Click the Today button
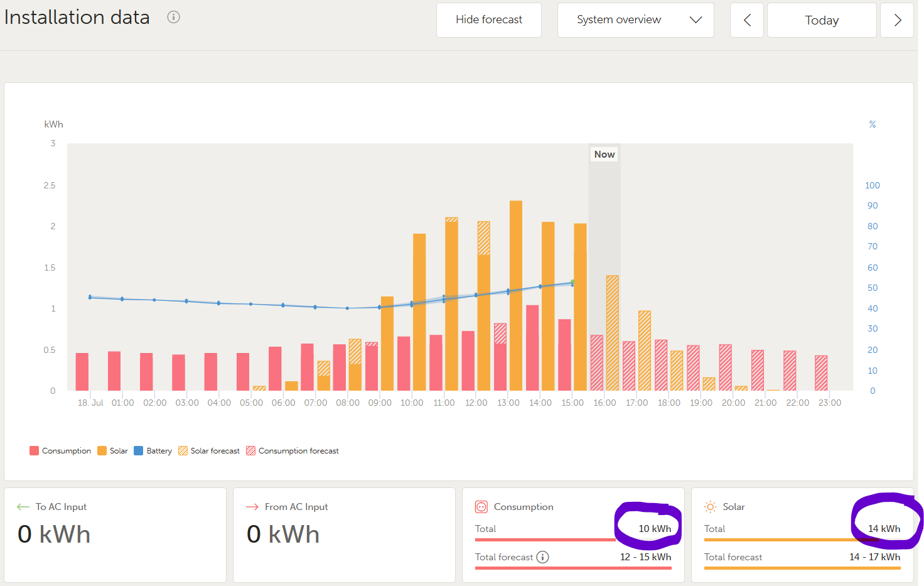Image resolution: width=924 pixels, height=586 pixels. (821, 20)
